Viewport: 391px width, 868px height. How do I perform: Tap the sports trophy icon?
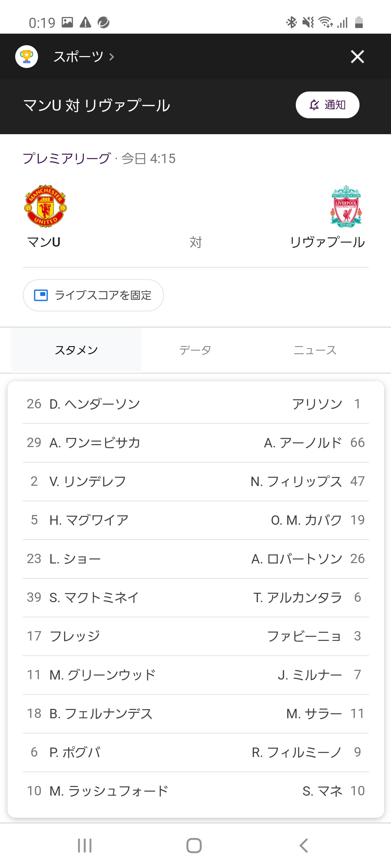26,56
